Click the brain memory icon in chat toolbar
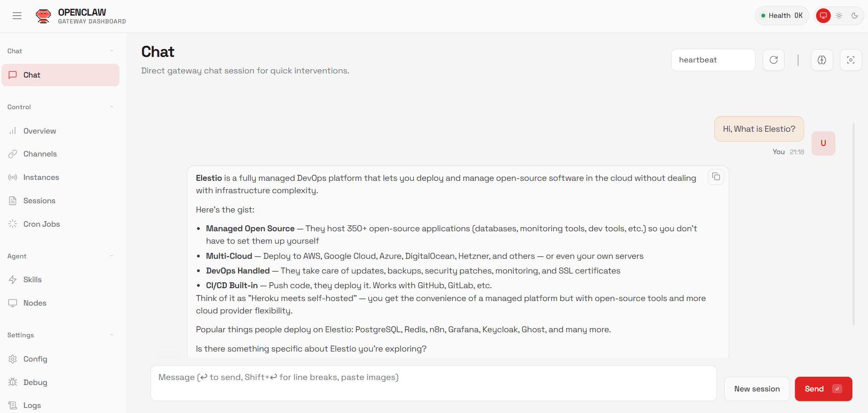Viewport: 868px width, 413px height. [822, 60]
